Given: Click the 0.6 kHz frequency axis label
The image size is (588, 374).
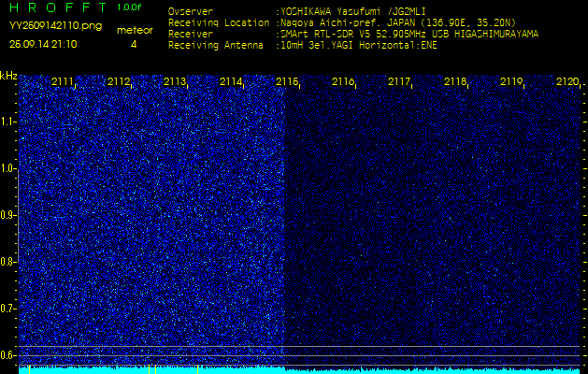Looking at the screenshot, I should coord(8,355).
